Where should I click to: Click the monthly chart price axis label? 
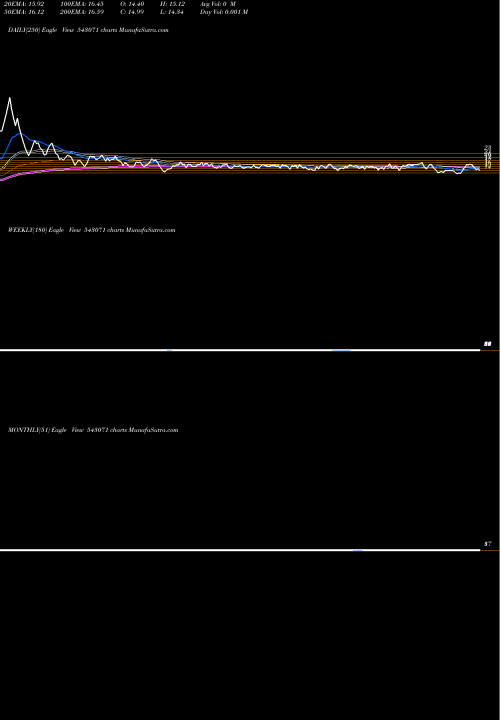coord(488,544)
